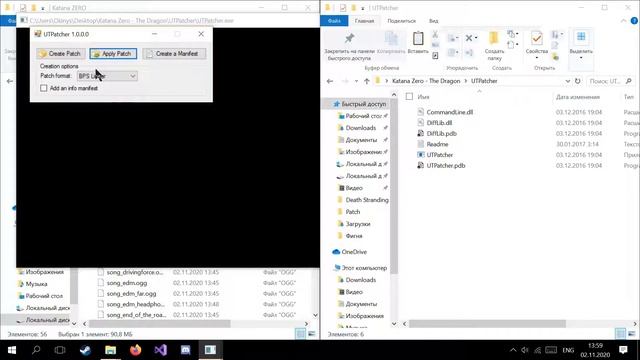
Task: Select the Readme file
Action: point(437,144)
